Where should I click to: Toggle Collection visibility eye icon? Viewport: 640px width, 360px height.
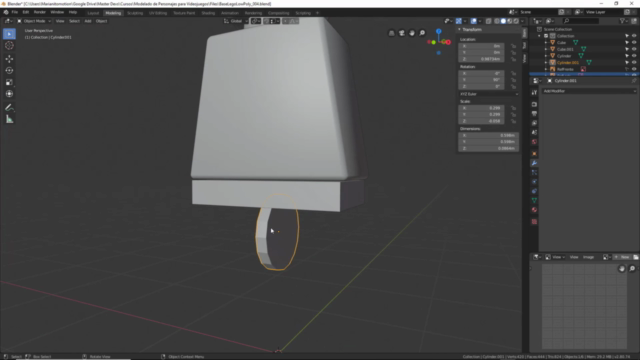pyautogui.click(x=634, y=36)
